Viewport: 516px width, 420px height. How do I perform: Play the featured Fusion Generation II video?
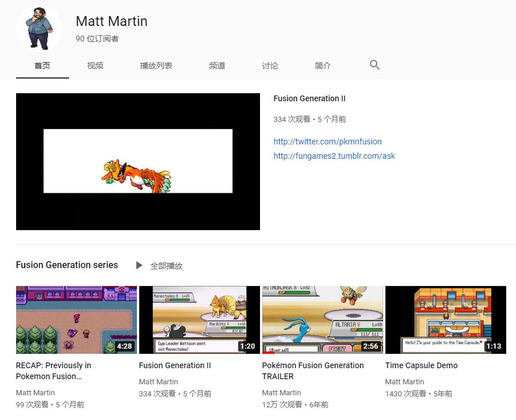pyautogui.click(x=138, y=162)
